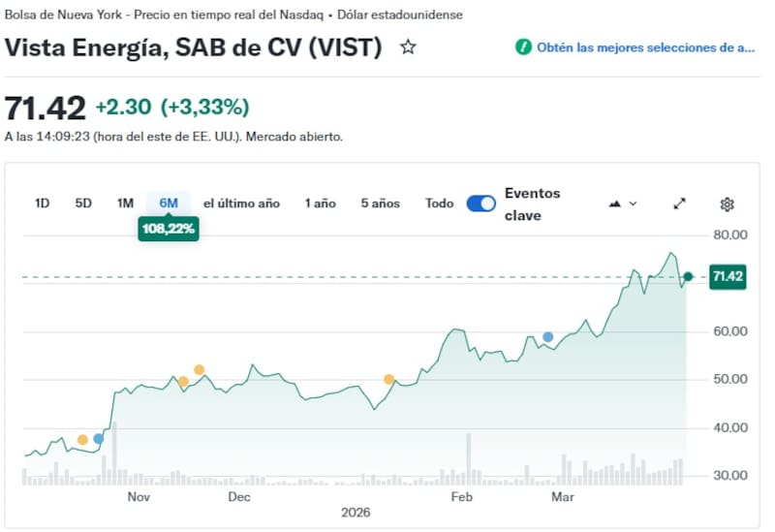Show the Todo full history range
Image resolution: width=775 pixels, height=532 pixels.
439,203
